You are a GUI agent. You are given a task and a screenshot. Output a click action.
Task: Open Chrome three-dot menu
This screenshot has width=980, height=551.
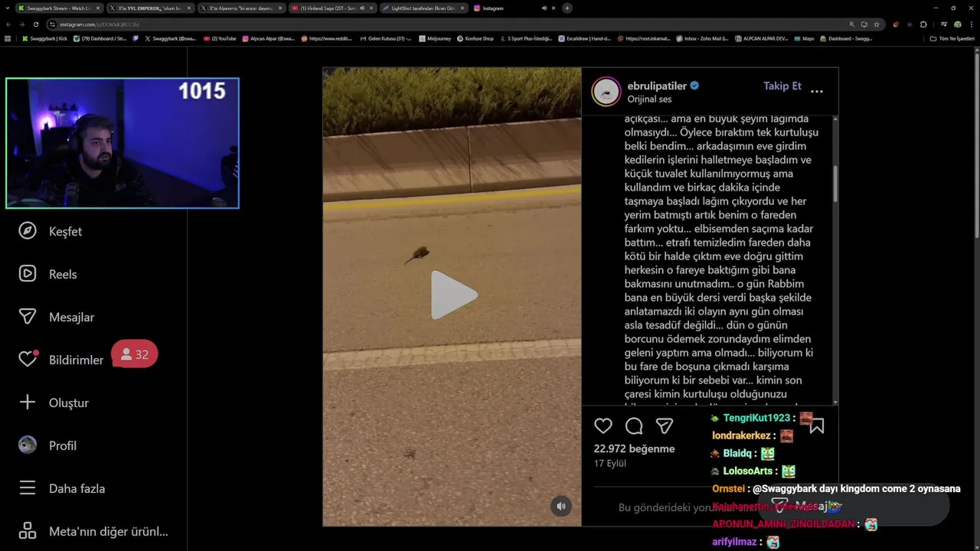[971, 24]
